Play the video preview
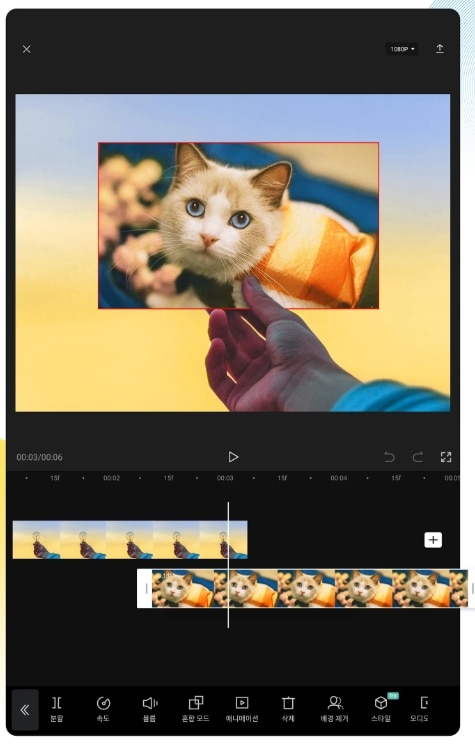The width and height of the screenshot is (475, 745). [x=233, y=457]
